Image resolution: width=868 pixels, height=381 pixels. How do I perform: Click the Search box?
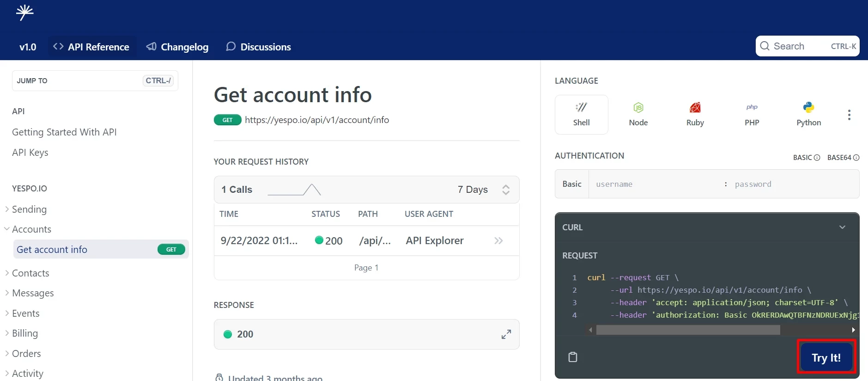[x=807, y=46]
